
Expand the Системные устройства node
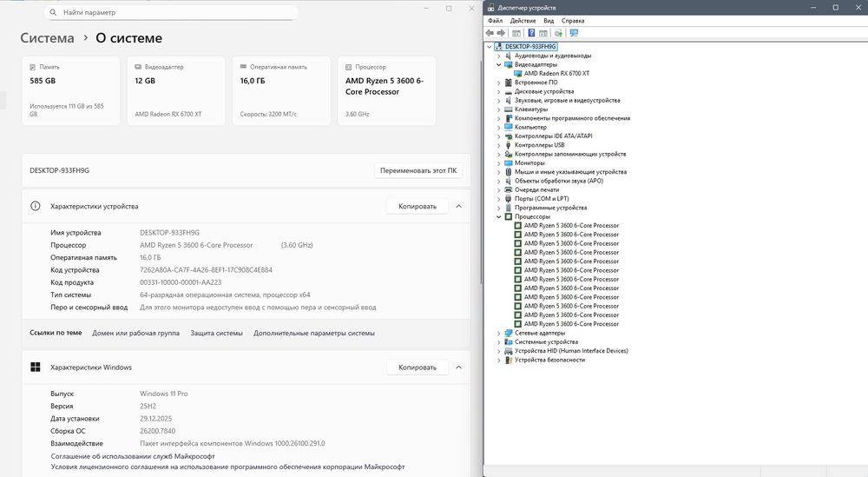point(499,341)
